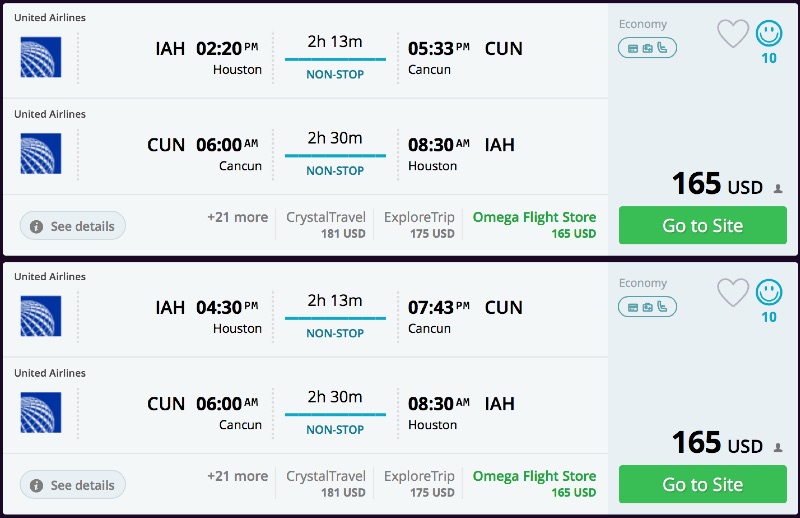This screenshot has width=800, height=518.
Task: Expand See details for the 04:30 PM flight
Action: 73,485
